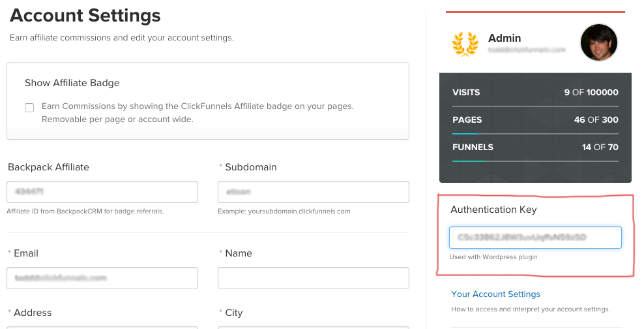The image size is (644, 329).
Task: Click the 14 OF 70 funnels count
Action: point(600,148)
